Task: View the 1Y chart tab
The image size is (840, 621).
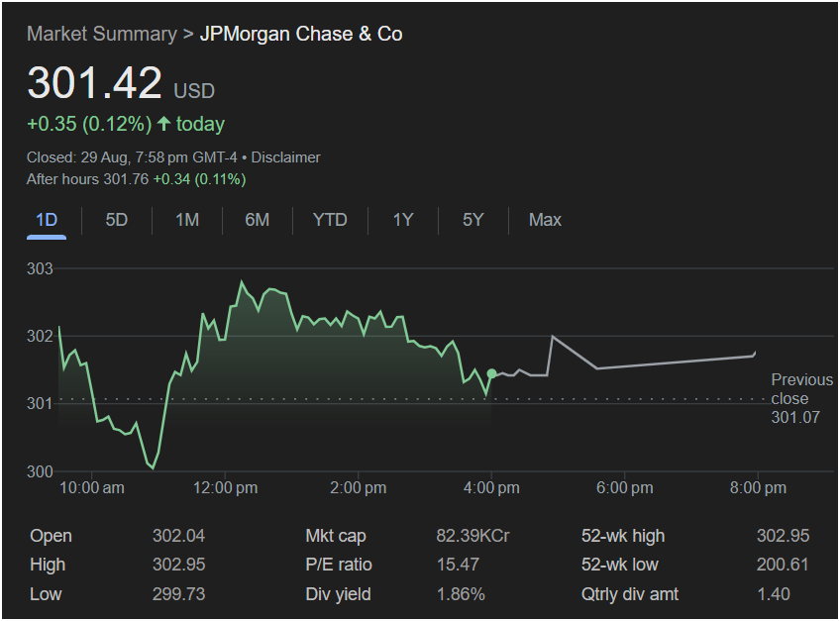Action: [x=403, y=220]
